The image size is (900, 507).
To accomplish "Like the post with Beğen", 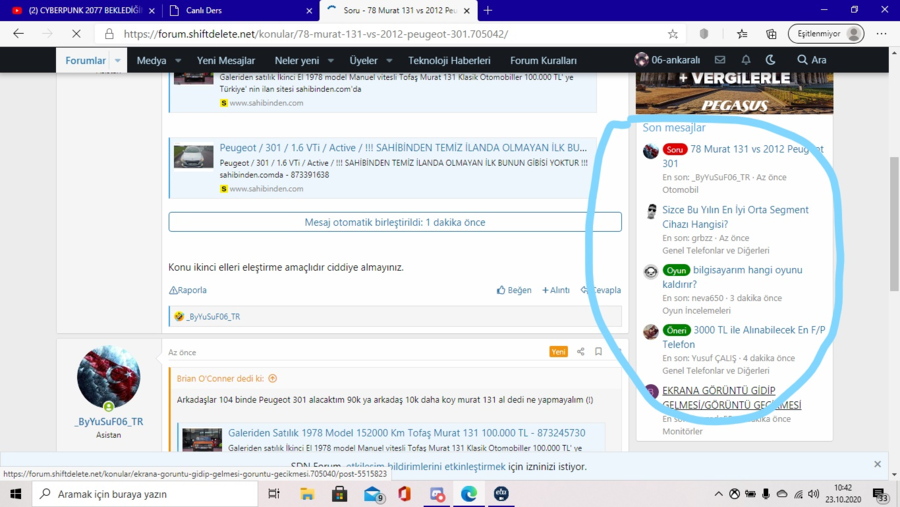I will tap(514, 290).
